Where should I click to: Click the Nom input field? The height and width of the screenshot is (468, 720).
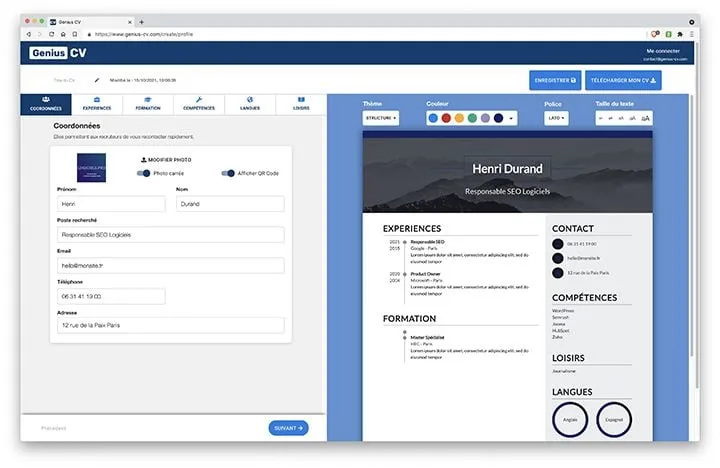click(230, 204)
